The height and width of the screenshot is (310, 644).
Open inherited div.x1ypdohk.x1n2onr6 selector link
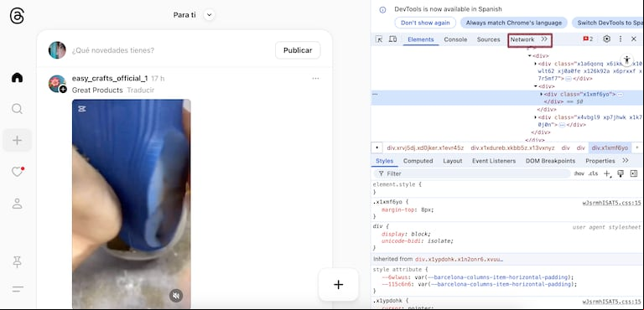[459, 260]
